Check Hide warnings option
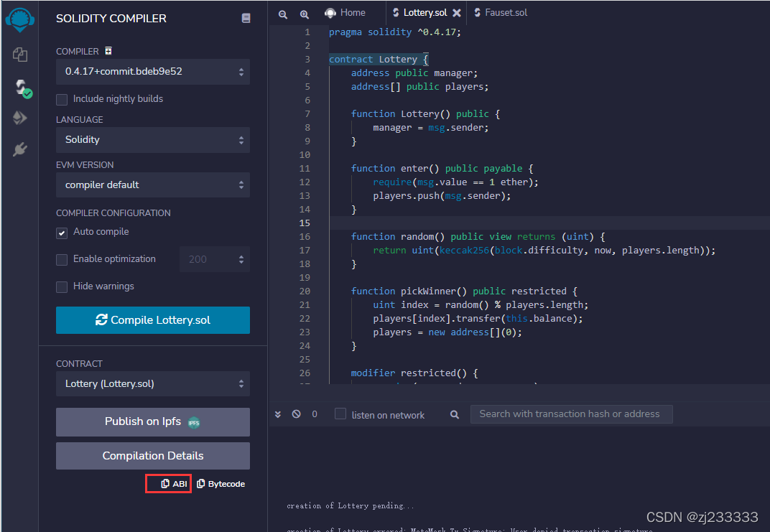The image size is (770, 532). (x=62, y=286)
